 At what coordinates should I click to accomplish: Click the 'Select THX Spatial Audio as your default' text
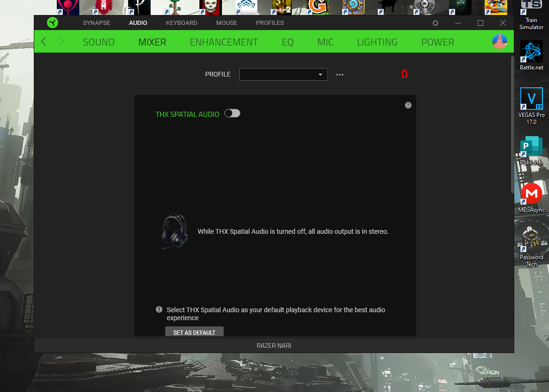point(276,314)
